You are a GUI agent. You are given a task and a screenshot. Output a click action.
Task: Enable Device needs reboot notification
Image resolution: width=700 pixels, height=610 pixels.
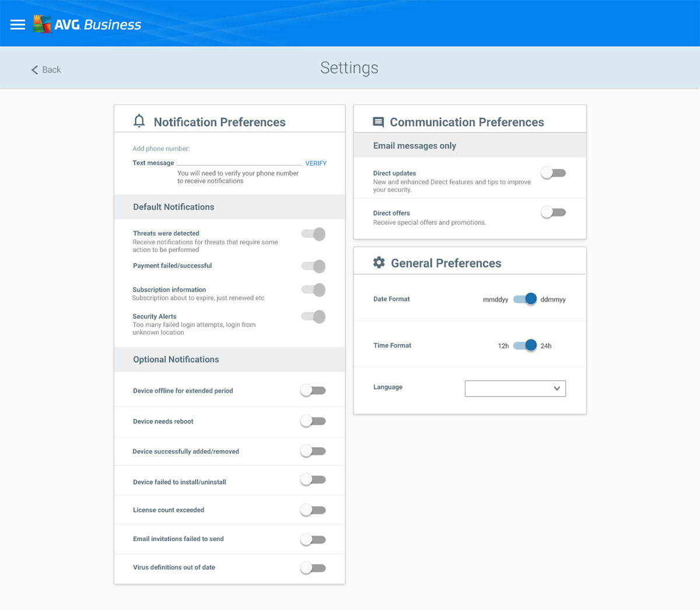tap(313, 421)
